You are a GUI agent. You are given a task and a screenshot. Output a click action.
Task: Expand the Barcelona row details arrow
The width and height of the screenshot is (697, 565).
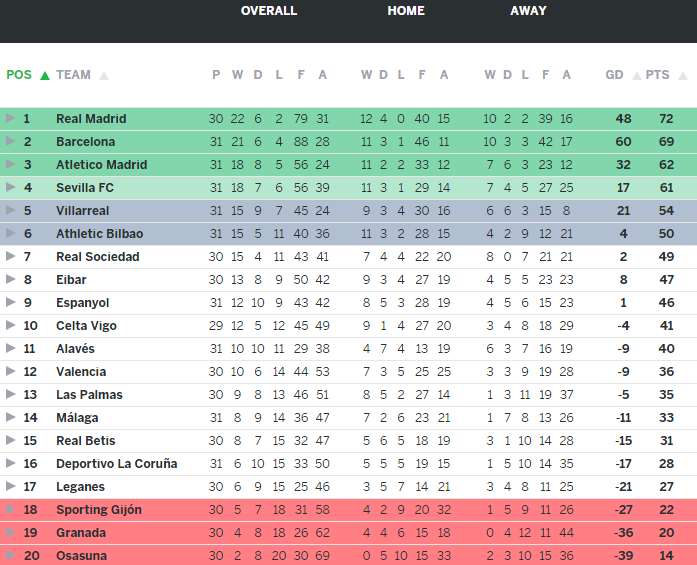[10, 142]
